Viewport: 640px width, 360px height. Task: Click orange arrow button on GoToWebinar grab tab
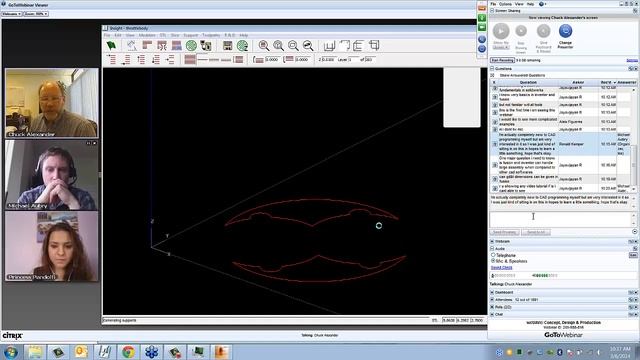[482, 7]
